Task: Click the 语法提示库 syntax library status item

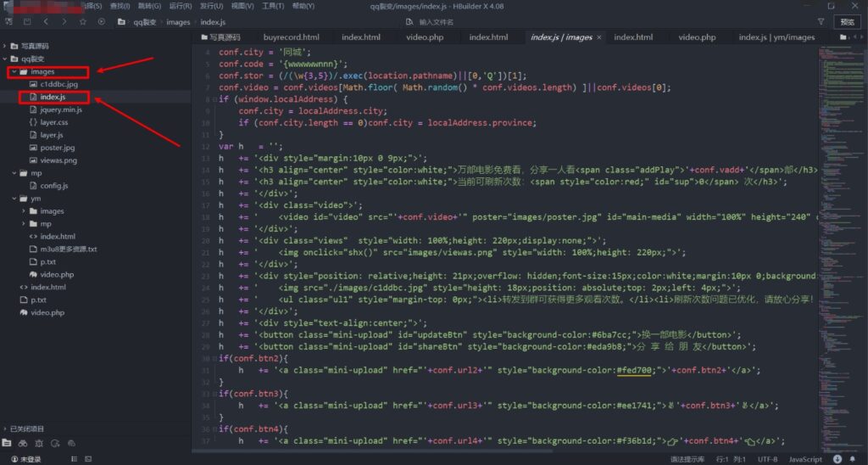Action: pos(687,459)
